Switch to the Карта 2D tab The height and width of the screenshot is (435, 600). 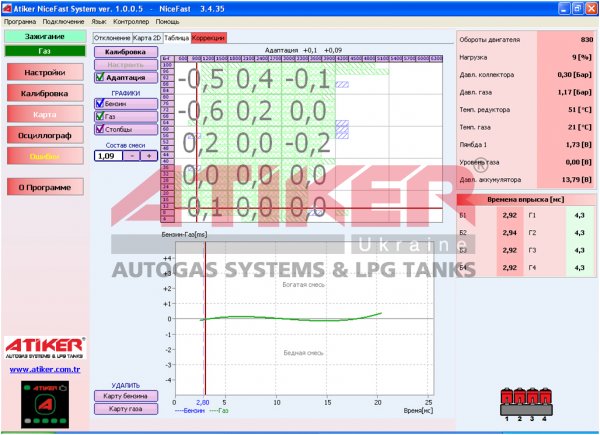pos(147,38)
